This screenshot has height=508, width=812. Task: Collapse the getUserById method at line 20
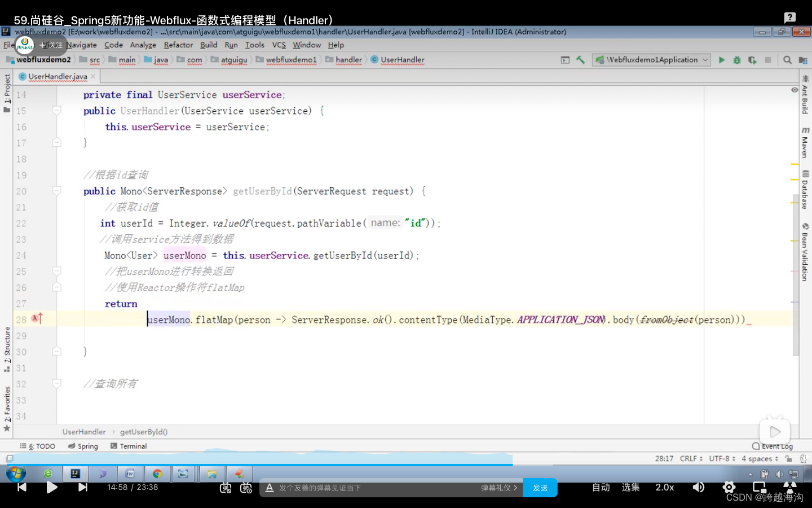click(x=57, y=191)
